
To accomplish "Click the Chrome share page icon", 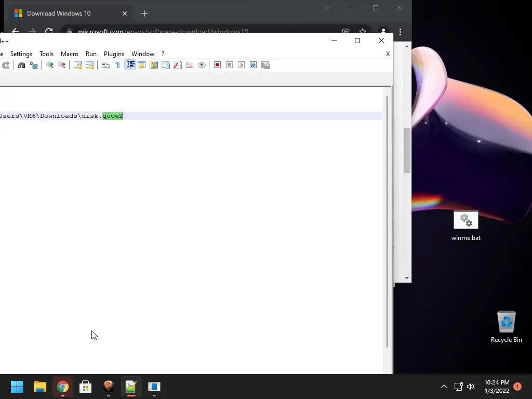I will tap(345, 31).
